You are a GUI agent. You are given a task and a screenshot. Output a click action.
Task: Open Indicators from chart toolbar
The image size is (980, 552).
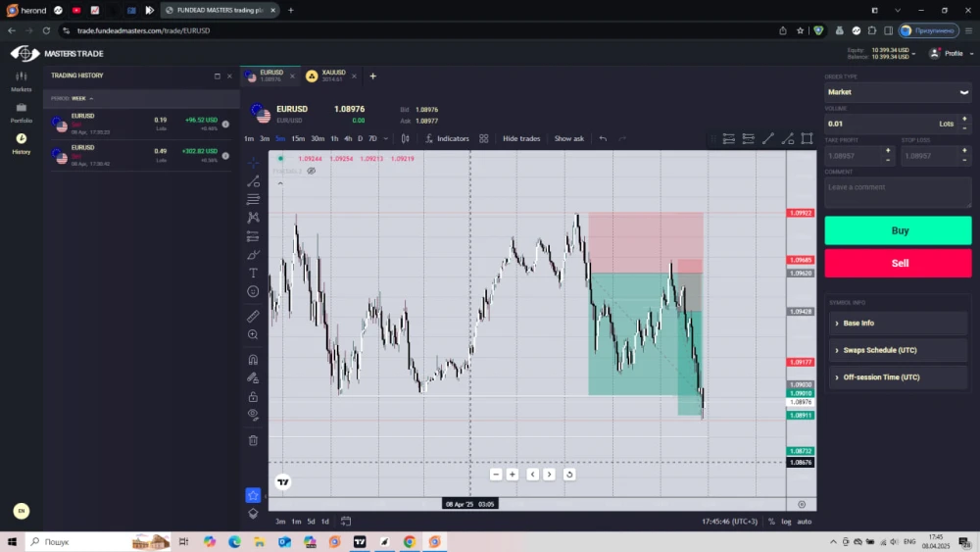[x=447, y=139]
